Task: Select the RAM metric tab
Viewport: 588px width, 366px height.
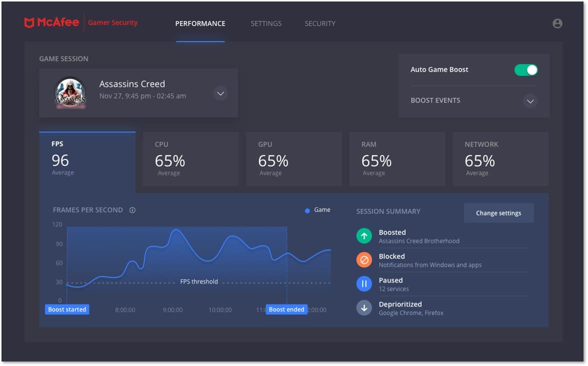Action: coord(397,158)
